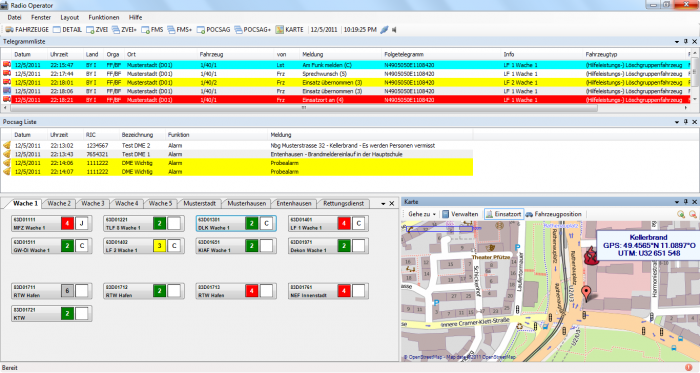The height and width of the screenshot is (373, 700).
Task: Select the KTW vehicle button
Action: click(x=52, y=314)
